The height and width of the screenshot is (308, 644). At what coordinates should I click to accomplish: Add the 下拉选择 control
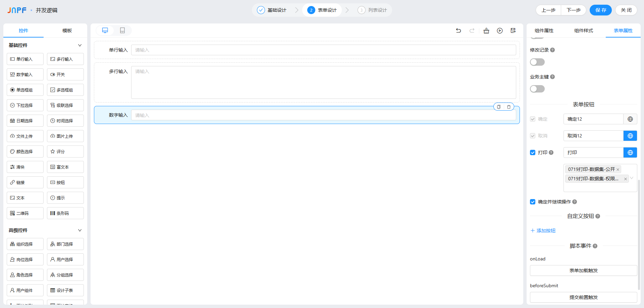pyautogui.click(x=25, y=105)
